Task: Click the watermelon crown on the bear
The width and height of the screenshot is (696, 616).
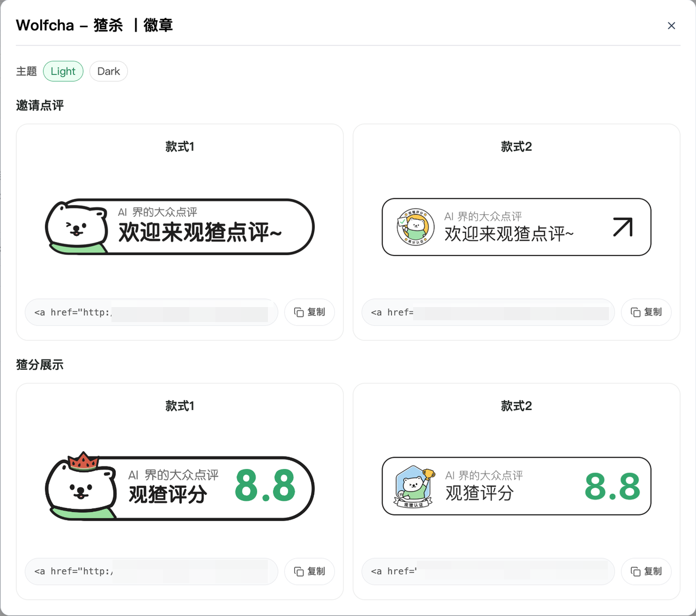Action: click(x=83, y=461)
